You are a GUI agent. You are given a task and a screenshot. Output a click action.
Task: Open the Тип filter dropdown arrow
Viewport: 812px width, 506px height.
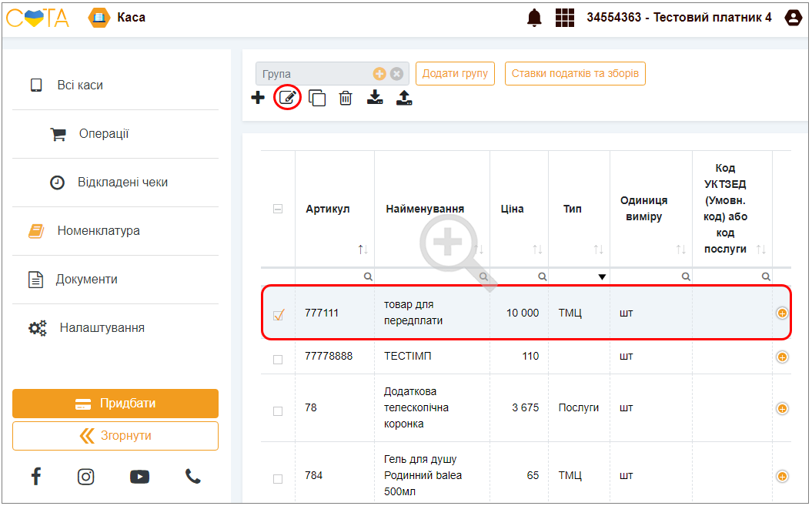tap(602, 276)
